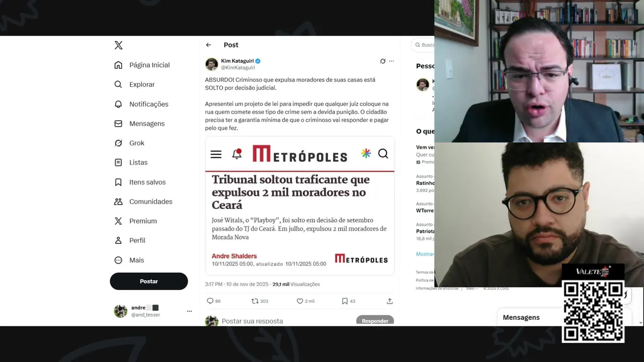Expand account options beside and_tesser
Screen dimensions: 644x362
(189, 311)
